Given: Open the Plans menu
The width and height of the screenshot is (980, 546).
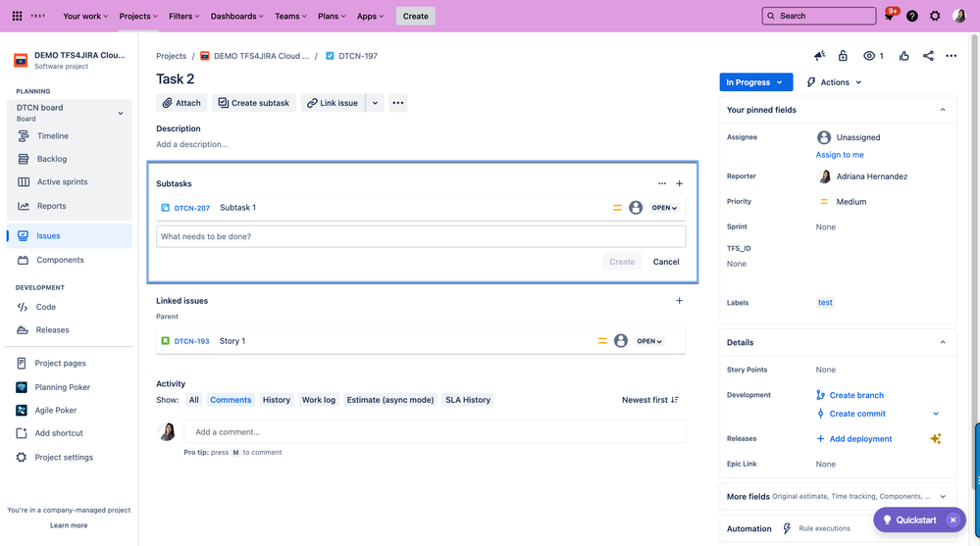Looking at the screenshot, I should coord(332,17).
